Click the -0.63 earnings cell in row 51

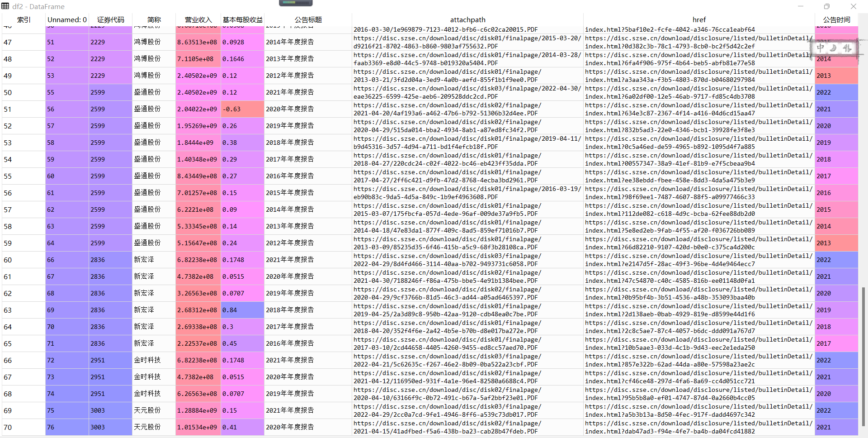coord(242,109)
